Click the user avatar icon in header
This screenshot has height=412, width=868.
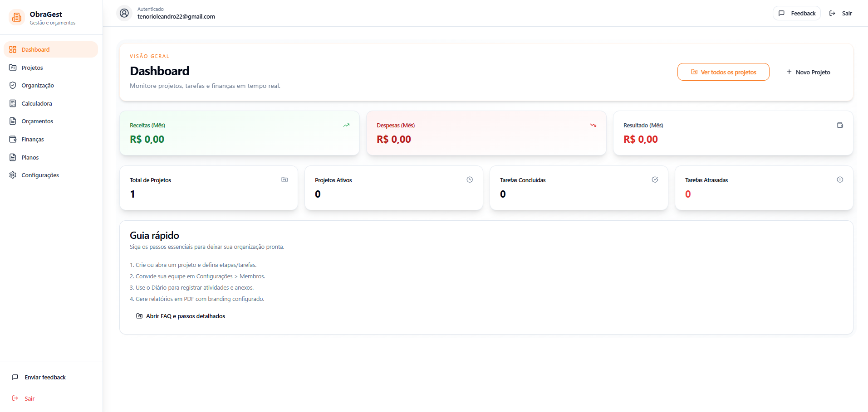124,13
